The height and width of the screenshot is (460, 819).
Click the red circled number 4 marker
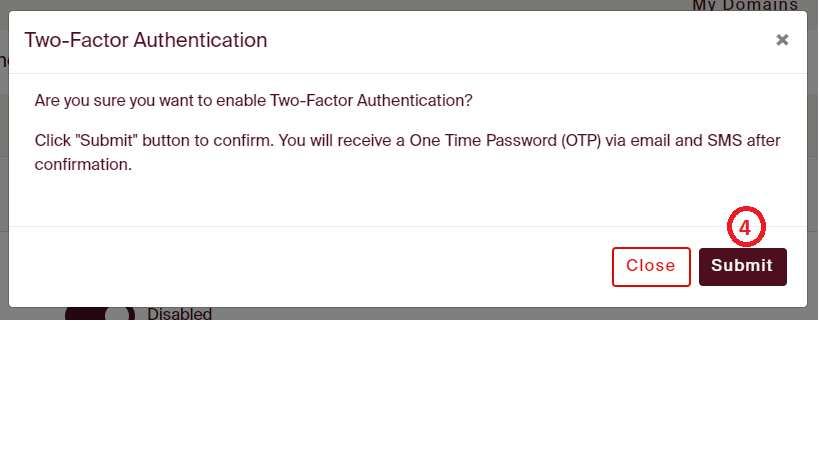pyautogui.click(x=745, y=227)
